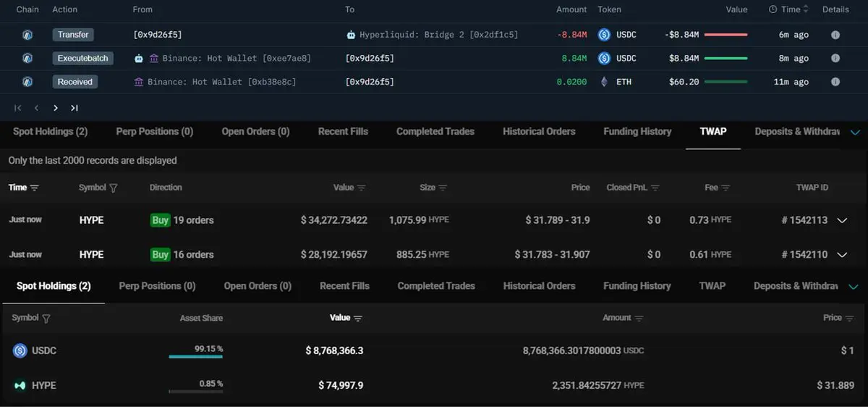Filter Spot Holdings by Symbol funnel icon
The image size is (868, 407).
click(x=46, y=318)
